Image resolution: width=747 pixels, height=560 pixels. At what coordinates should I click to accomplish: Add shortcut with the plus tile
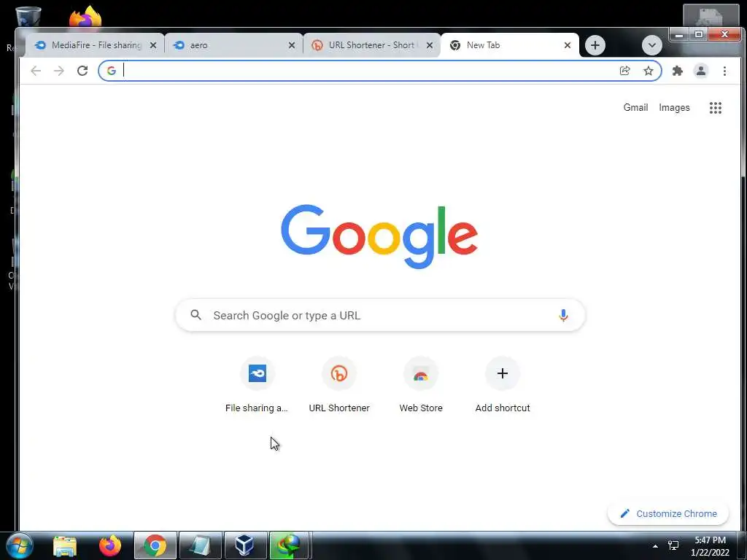(x=503, y=385)
